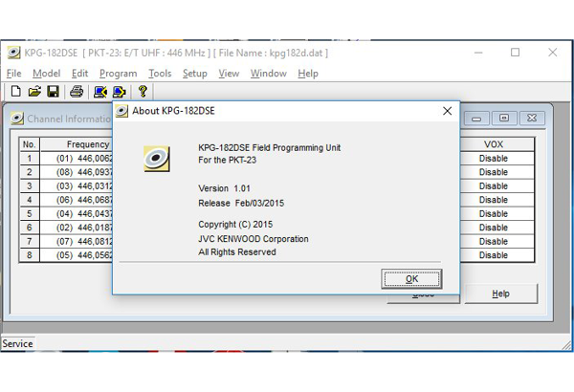Viewport: 574px width, 392px height.
Task: Open the File menu
Action: 14,74
